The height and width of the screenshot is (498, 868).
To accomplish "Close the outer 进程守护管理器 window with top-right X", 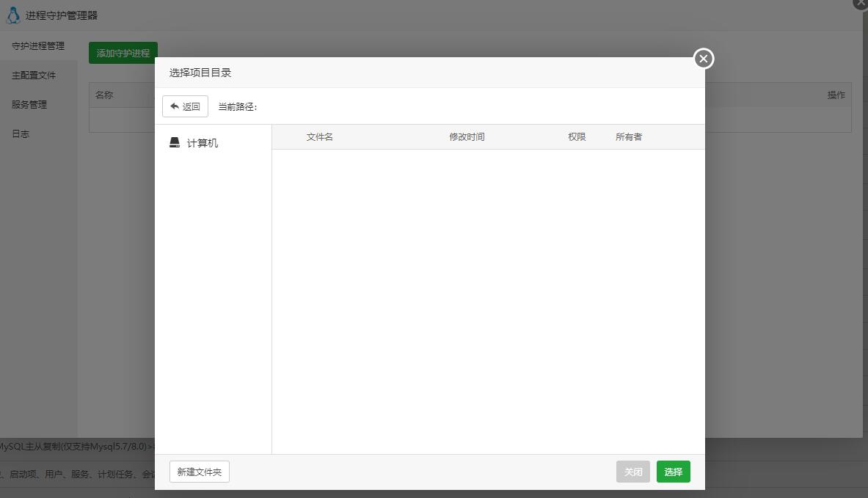I will [x=861, y=3].
